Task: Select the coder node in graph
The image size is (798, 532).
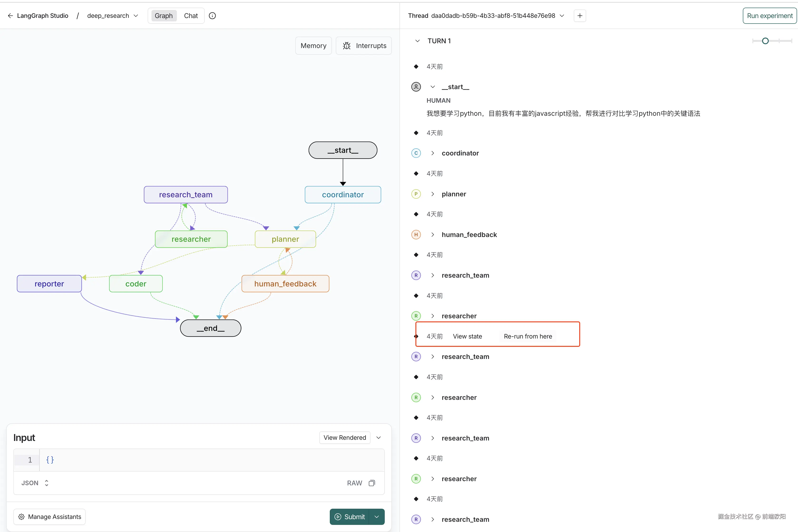Action: (x=136, y=284)
